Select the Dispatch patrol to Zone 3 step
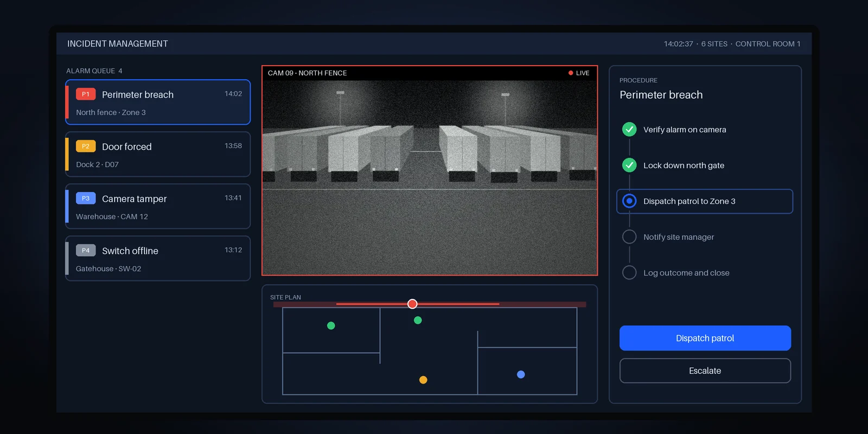This screenshot has width=868, height=434. coord(705,201)
